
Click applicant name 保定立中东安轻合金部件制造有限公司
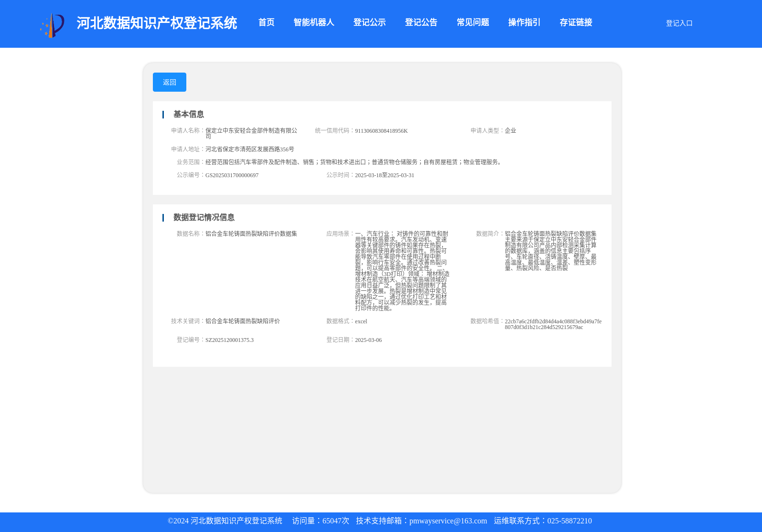pyautogui.click(x=251, y=133)
